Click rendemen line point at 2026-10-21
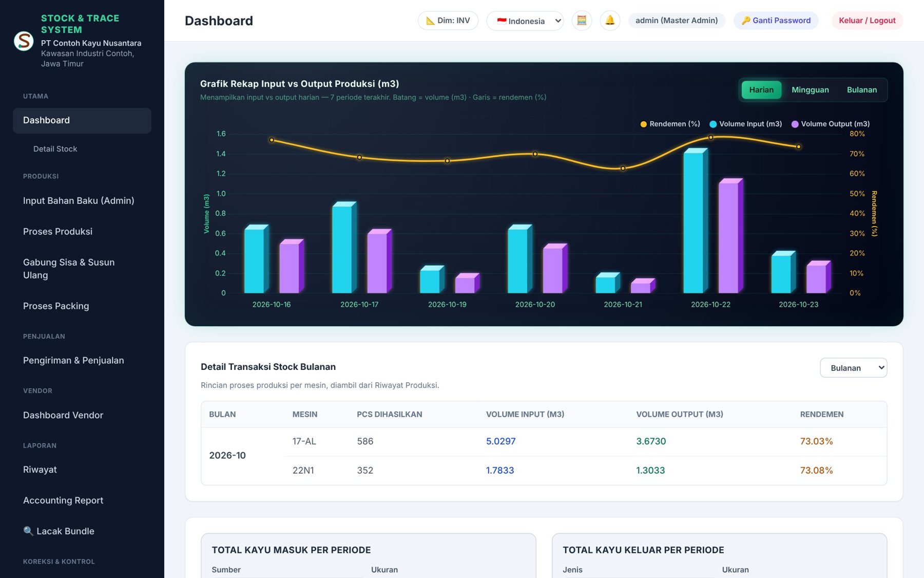The image size is (924, 578). (x=623, y=169)
